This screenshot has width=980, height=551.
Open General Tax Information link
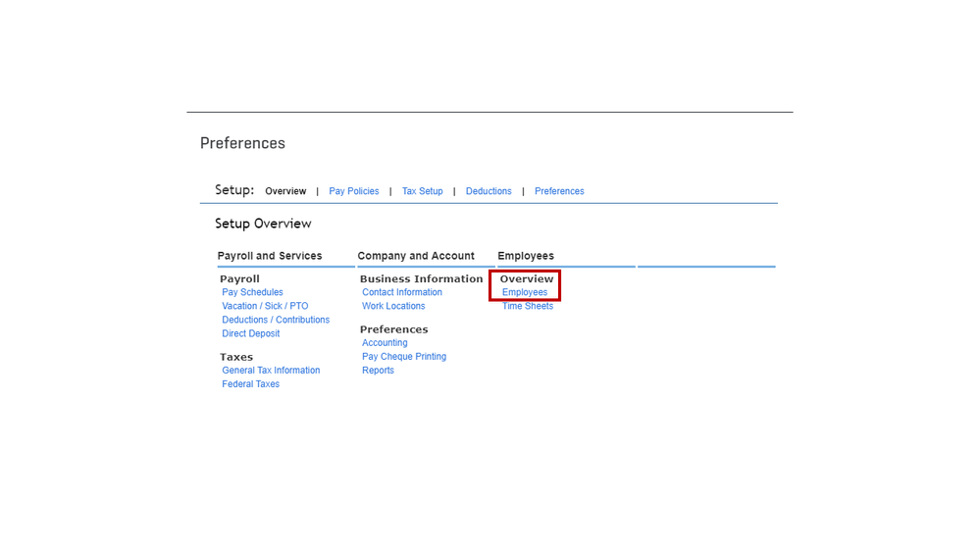coord(271,371)
